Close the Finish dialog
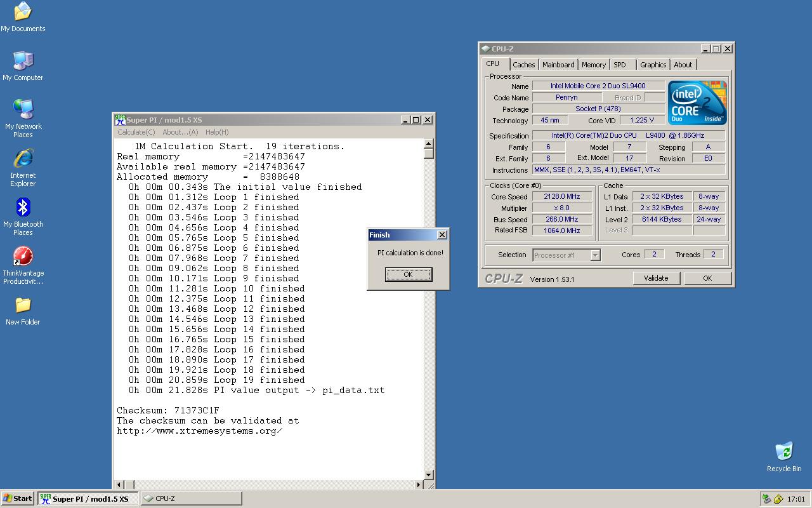812x508 pixels. tap(442, 235)
